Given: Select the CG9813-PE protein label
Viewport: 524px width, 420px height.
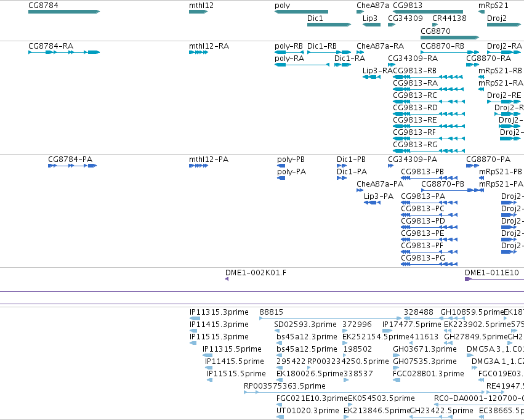Looking at the screenshot, I should (423, 233).
